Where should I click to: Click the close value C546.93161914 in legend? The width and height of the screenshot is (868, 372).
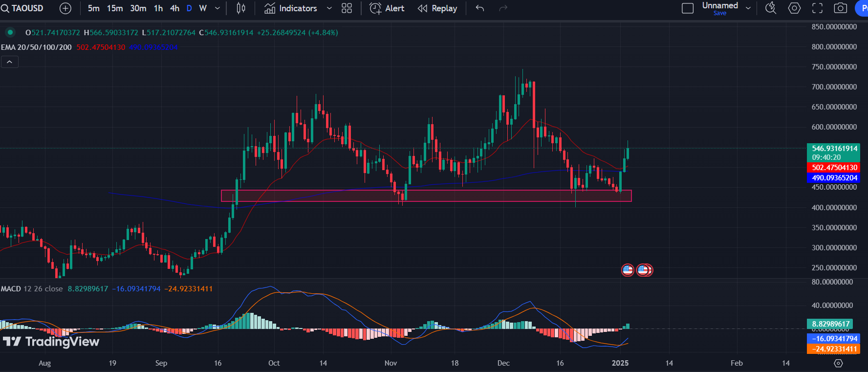[x=226, y=33]
